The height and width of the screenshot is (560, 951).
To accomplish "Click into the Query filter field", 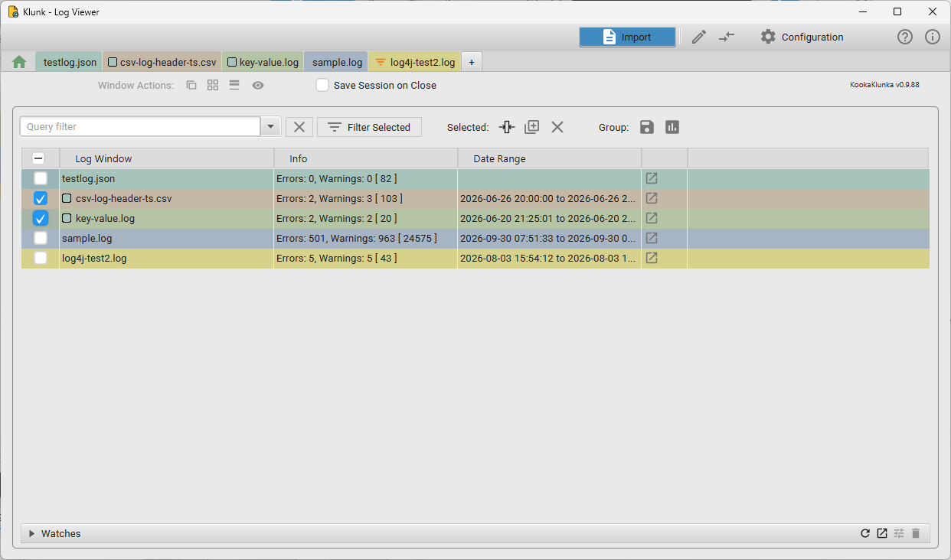I will (x=141, y=127).
